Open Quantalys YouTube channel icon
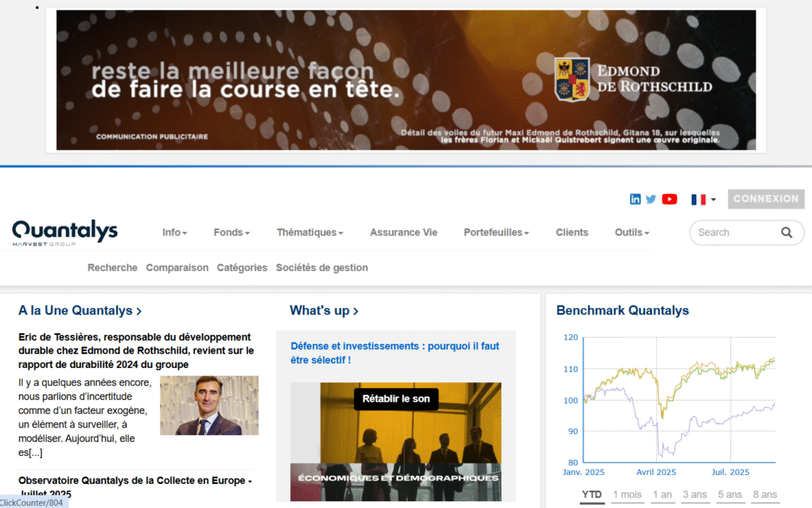Image resolution: width=812 pixels, height=508 pixels. click(x=669, y=199)
